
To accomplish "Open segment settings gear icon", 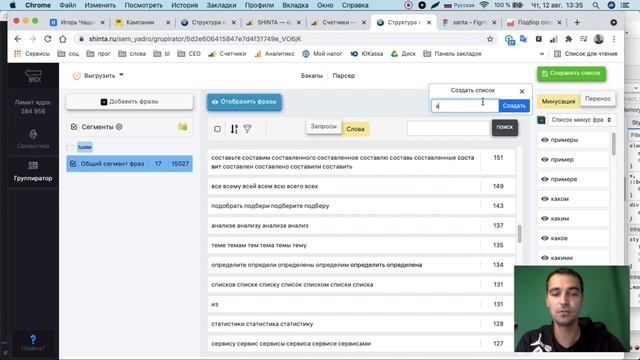I will 119,127.
